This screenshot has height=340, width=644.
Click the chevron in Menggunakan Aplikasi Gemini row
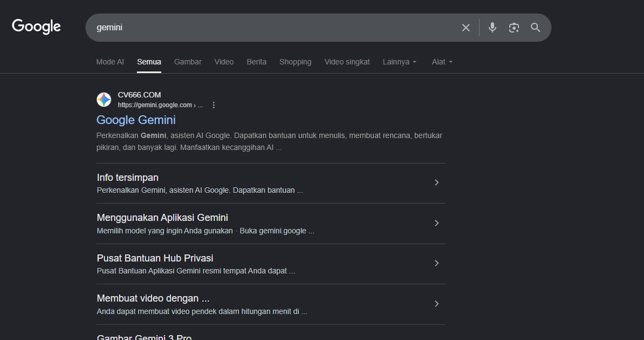point(437,223)
